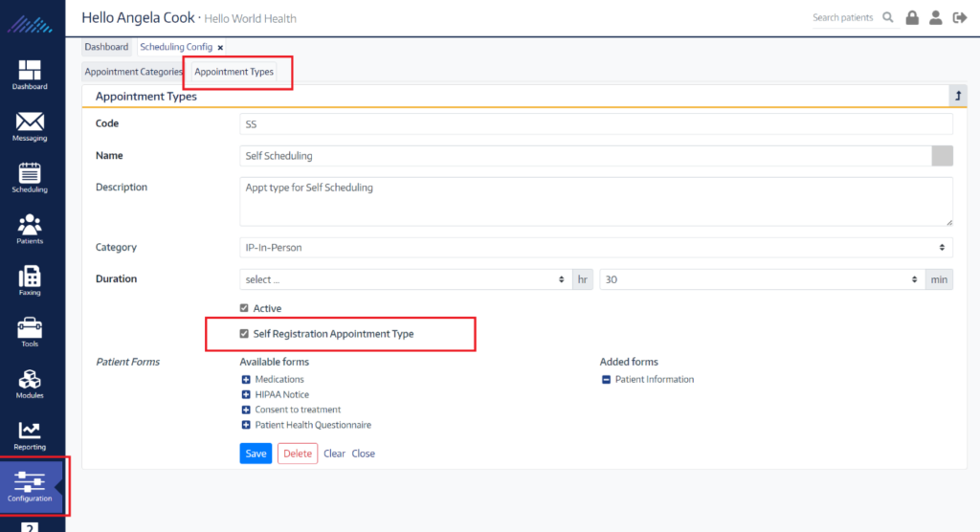The width and height of the screenshot is (980, 532).
Task: Click the lock icon in header
Action: [912, 17]
